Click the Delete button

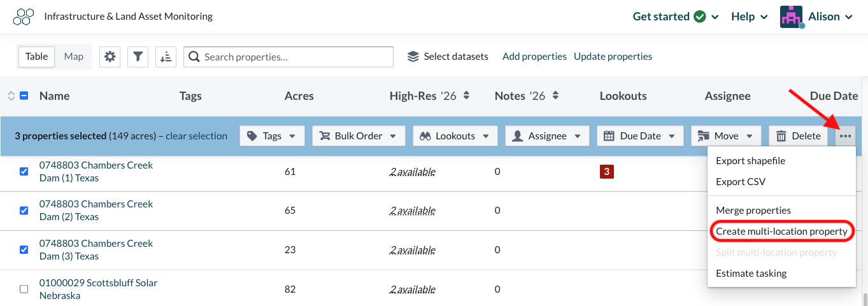click(799, 136)
